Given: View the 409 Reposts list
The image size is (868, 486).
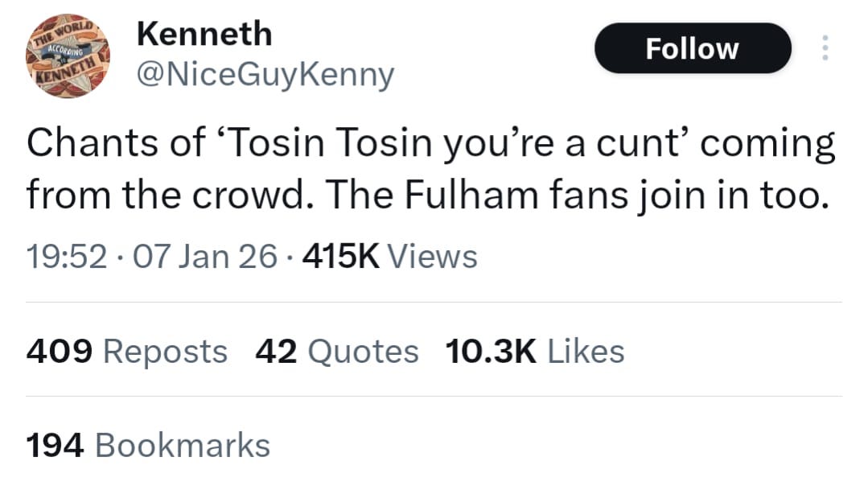Looking at the screenshot, I should click(x=126, y=352).
